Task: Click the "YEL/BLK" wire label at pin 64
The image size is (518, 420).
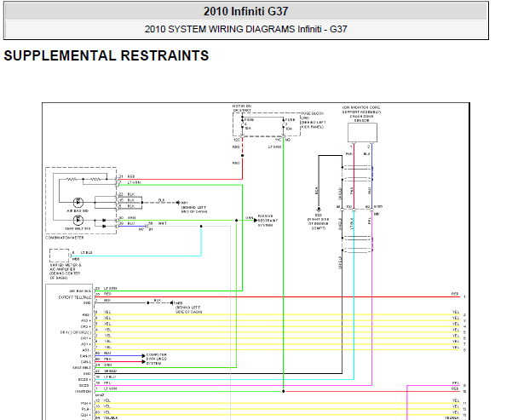Action: pos(111,417)
